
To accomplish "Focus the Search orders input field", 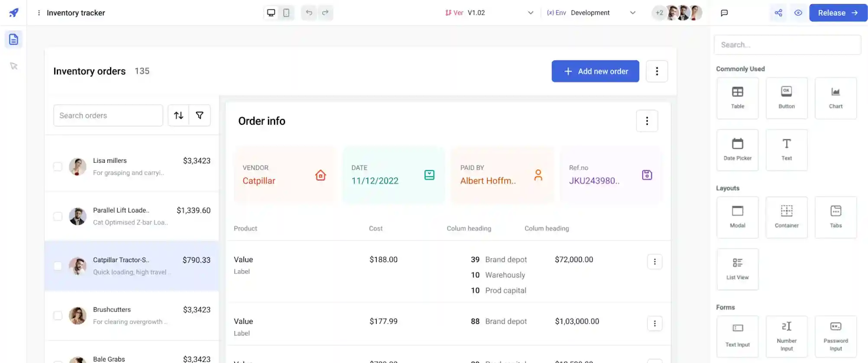I will tap(108, 116).
